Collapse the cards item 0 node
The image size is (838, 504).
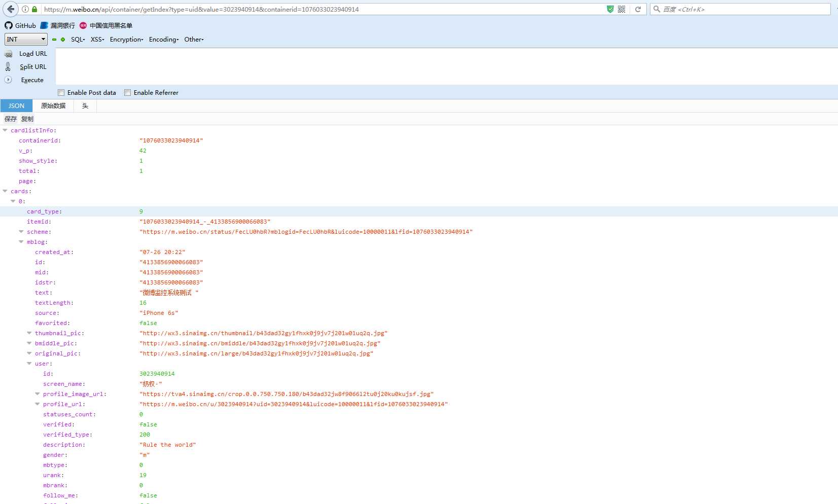tap(13, 201)
